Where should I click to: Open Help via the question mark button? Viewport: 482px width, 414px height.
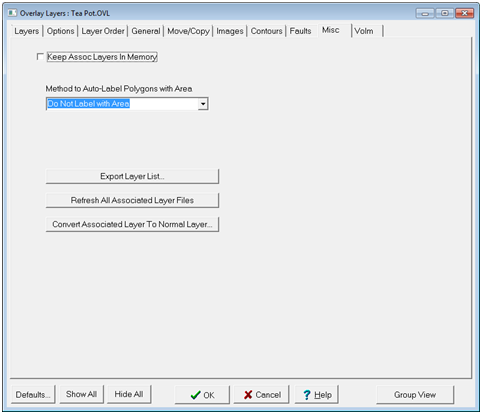click(x=317, y=395)
